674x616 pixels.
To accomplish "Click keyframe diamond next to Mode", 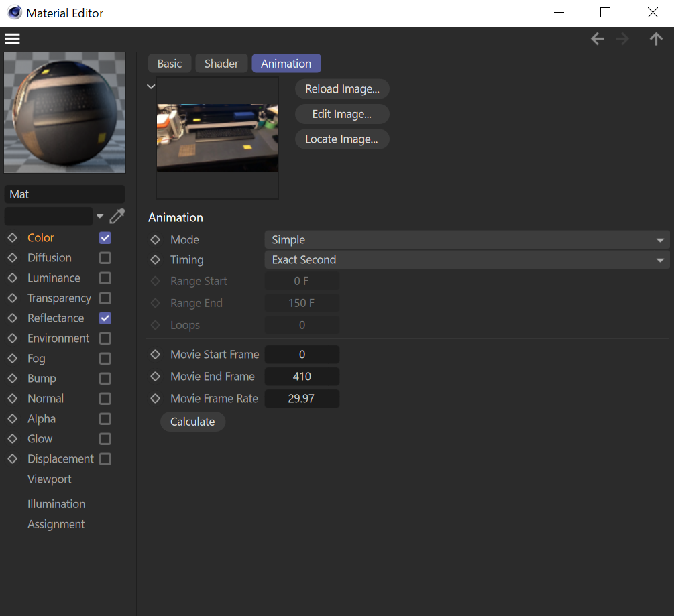I will pos(156,240).
